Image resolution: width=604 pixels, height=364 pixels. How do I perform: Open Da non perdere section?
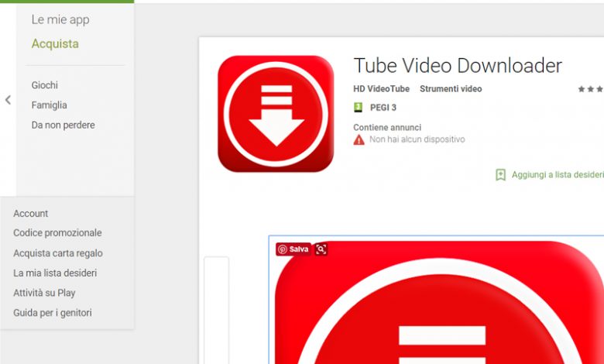coord(63,125)
